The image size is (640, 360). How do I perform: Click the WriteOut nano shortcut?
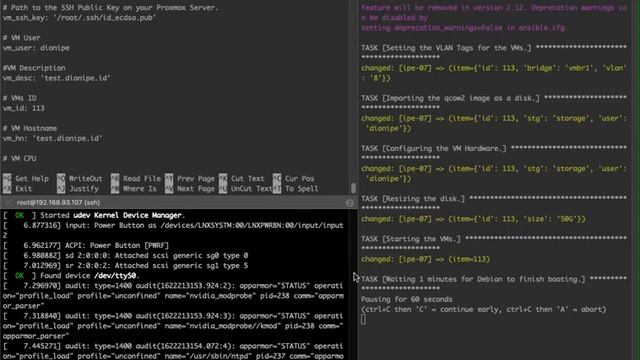[x=80, y=178]
